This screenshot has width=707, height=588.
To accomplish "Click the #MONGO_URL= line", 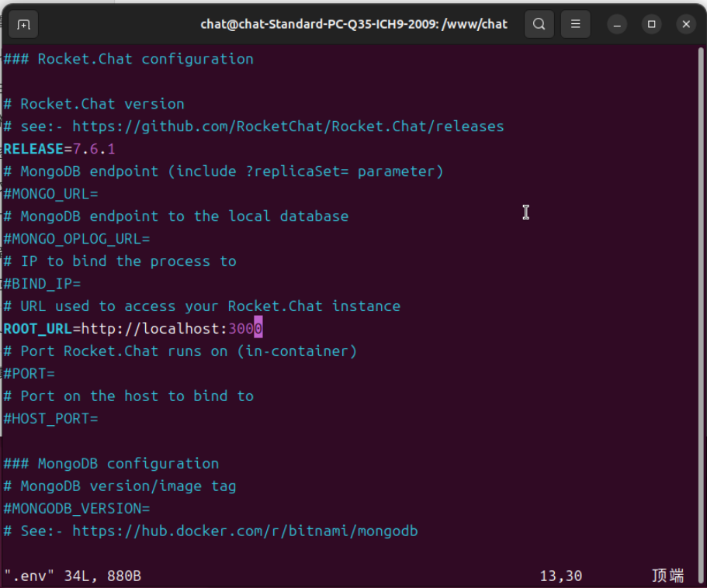I will (x=50, y=194).
